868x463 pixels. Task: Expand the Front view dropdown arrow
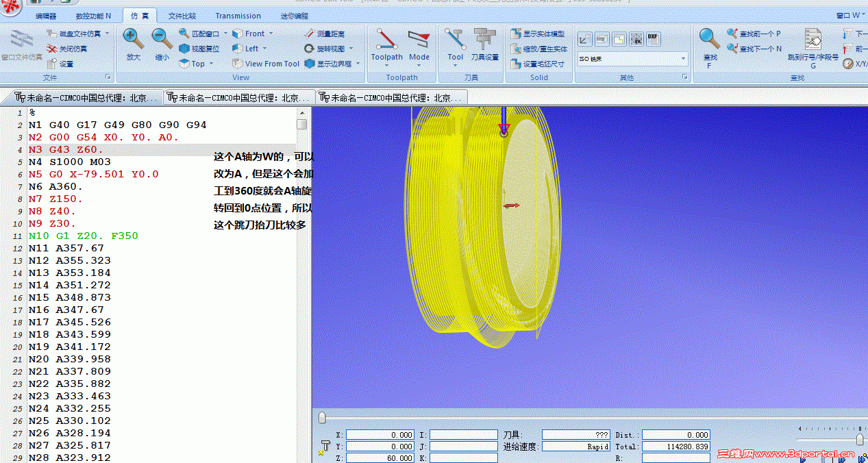[271, 34]
